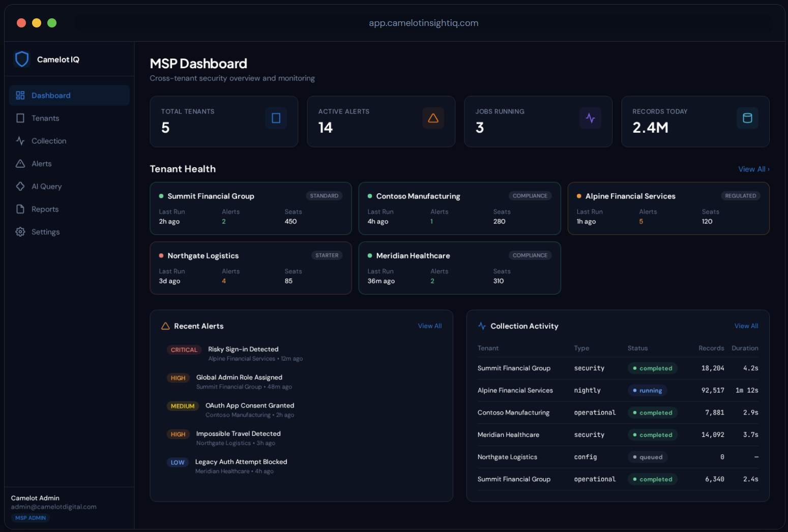Open the Tenants menu item
This screenshot has width=788, height=532.
(69, 118)
